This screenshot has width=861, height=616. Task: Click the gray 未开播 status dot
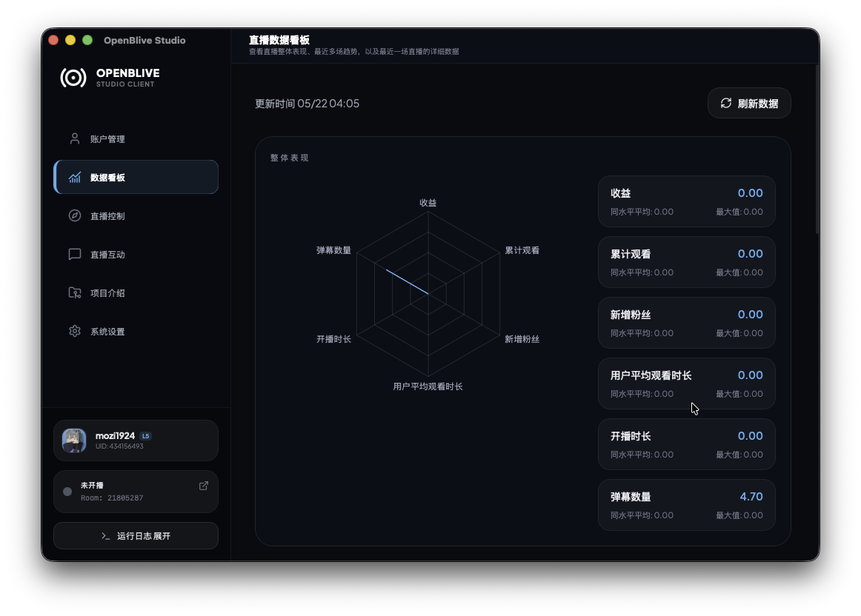pos(67,492)
